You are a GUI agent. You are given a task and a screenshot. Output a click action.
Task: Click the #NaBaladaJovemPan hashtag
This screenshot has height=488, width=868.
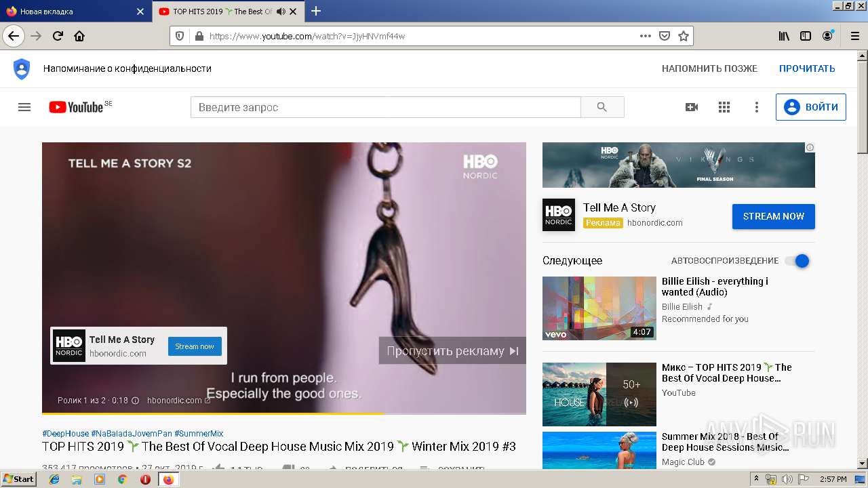132,434
